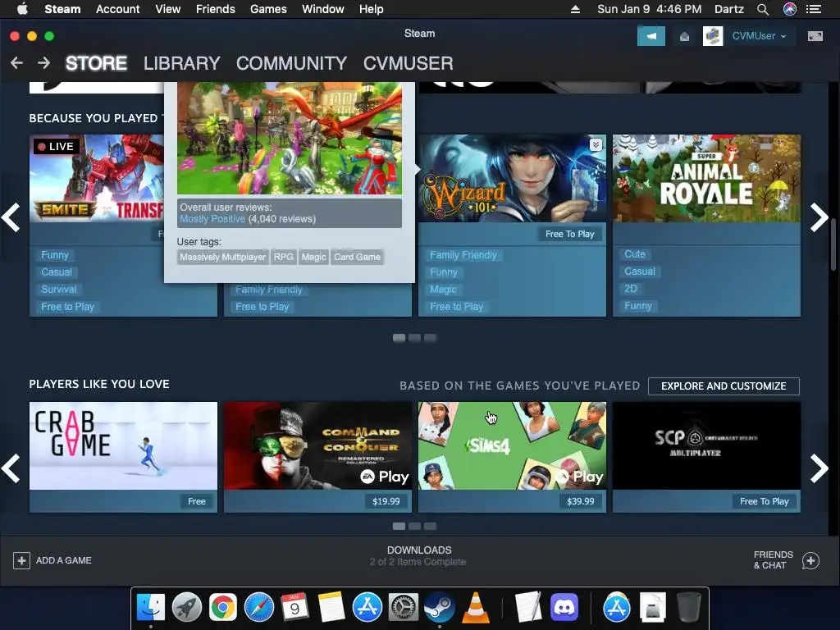Image resolution: width=840 pixels, height=630 pixels.
Task: Switch to the COMMUNITY tab
Action: (x=291, y=63)
